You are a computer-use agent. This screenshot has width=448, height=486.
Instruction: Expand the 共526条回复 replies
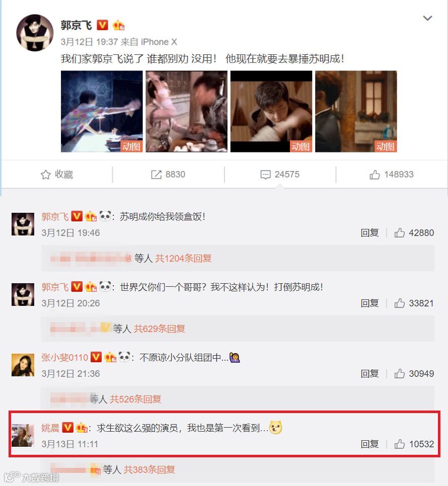(135, 399)
